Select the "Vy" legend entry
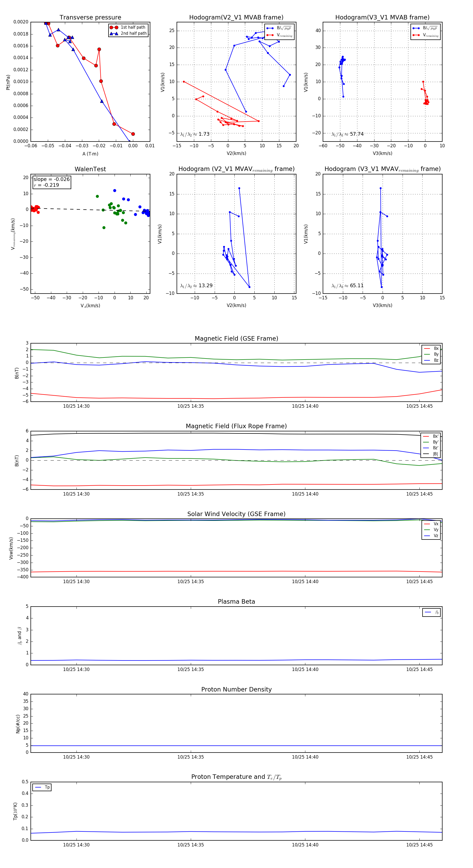Screen dimensions: 473x868 coord(431,530)
